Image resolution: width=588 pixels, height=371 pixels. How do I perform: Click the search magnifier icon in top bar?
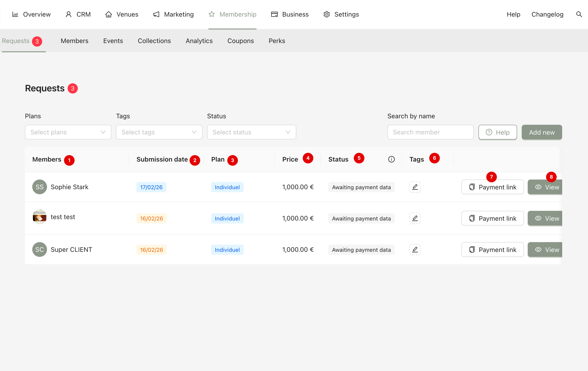(x=579, y=14)
